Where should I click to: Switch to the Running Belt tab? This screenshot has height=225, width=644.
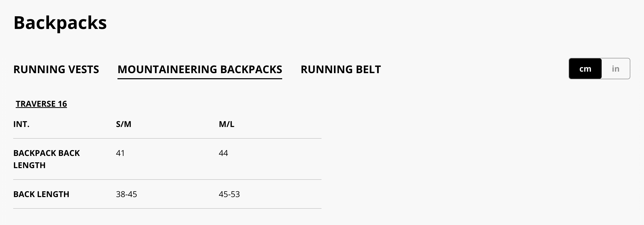click(341, 69)
